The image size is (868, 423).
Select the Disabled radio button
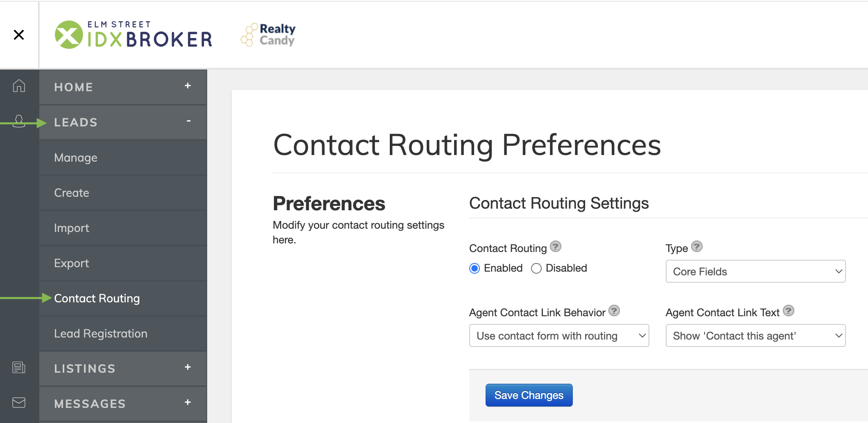coord(536,268)
